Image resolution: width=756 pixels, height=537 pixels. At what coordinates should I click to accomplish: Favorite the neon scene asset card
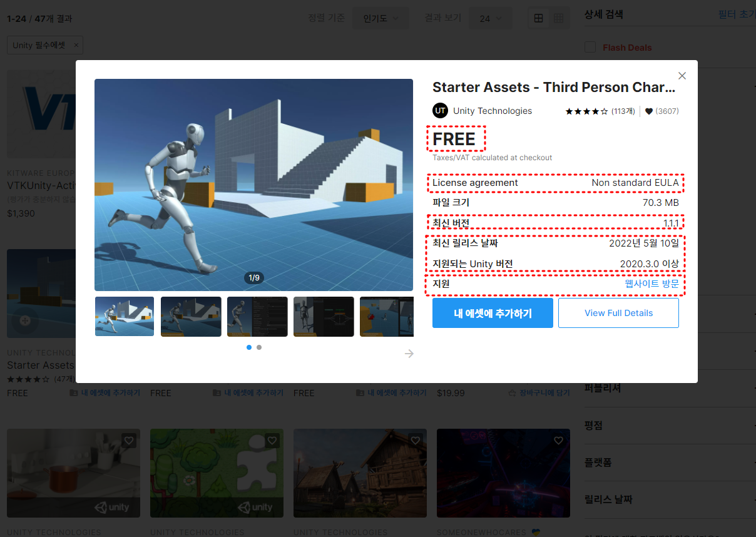(x=559, y=441)
